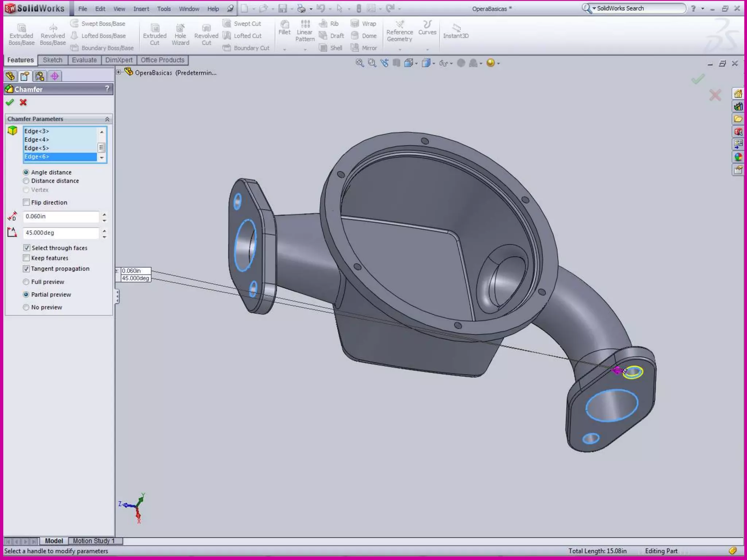
Task: Click the Zoom to Fit icon
Action: [360, 63]
